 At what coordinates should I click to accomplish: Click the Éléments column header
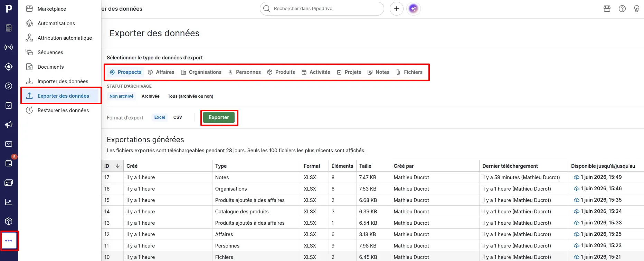pos(342,166)
